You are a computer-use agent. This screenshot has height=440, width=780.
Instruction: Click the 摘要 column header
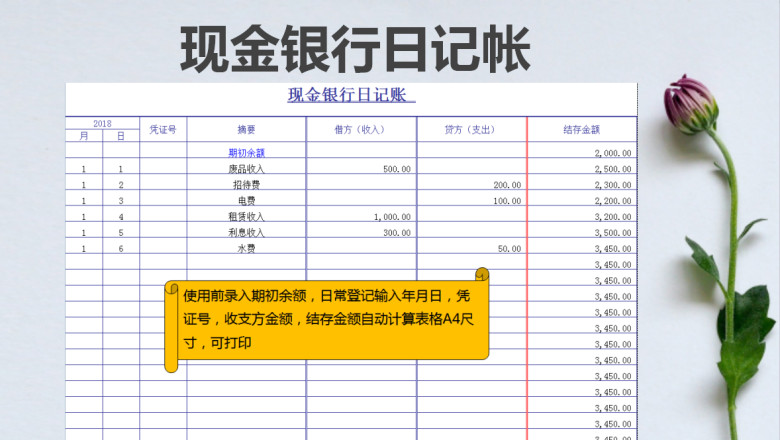tap(247, 130)
